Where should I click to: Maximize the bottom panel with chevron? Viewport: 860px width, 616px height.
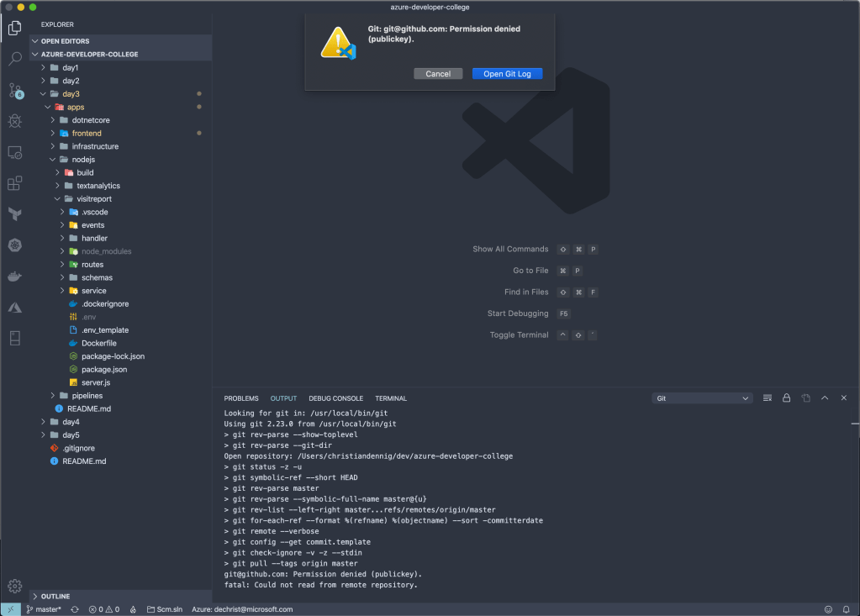point(825,398)
